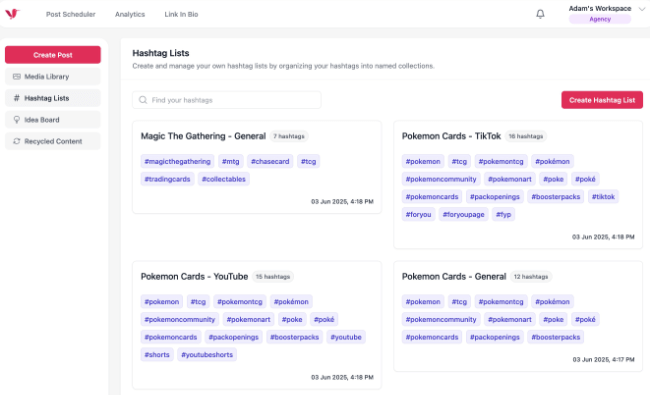The height and width of the screenshot is (395, 650).
Task: Click the #mtg tag
Action: (x=230, y=161)
